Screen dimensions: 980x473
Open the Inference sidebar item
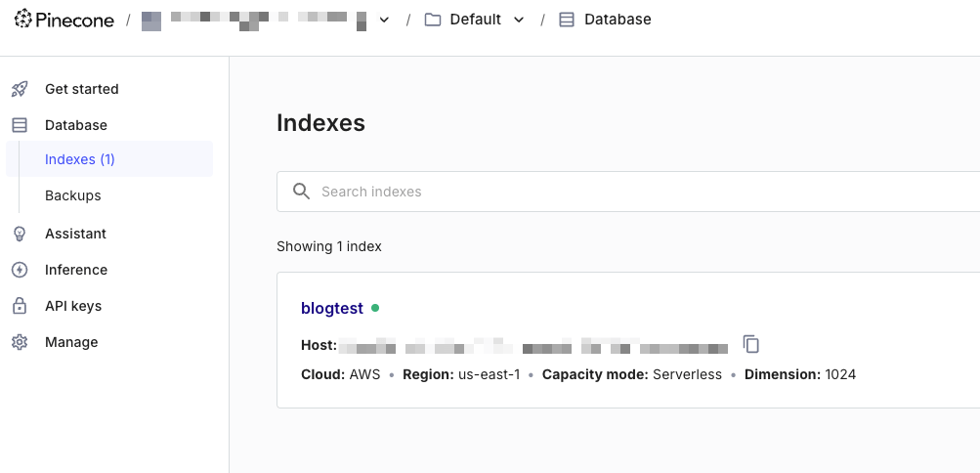76,270
